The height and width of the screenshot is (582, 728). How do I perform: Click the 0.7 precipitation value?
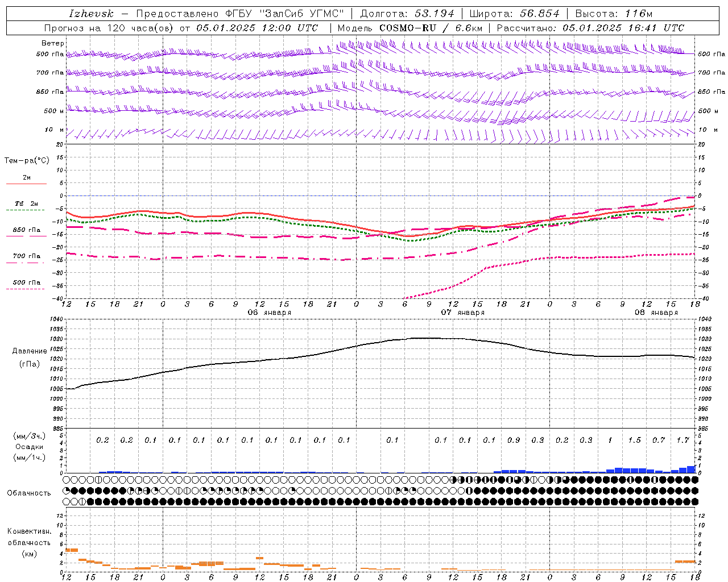[x=659, y=440]
